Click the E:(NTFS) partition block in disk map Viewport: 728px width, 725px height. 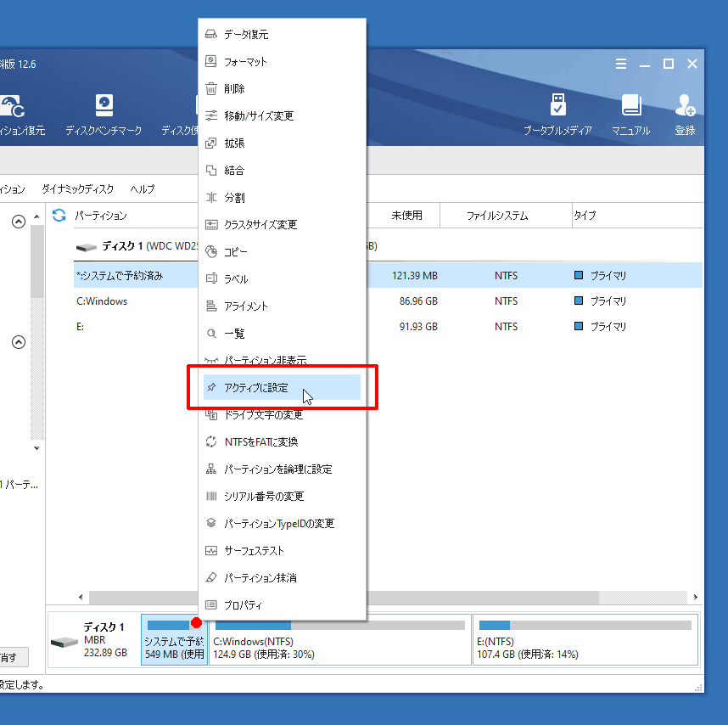coord(585,641)
